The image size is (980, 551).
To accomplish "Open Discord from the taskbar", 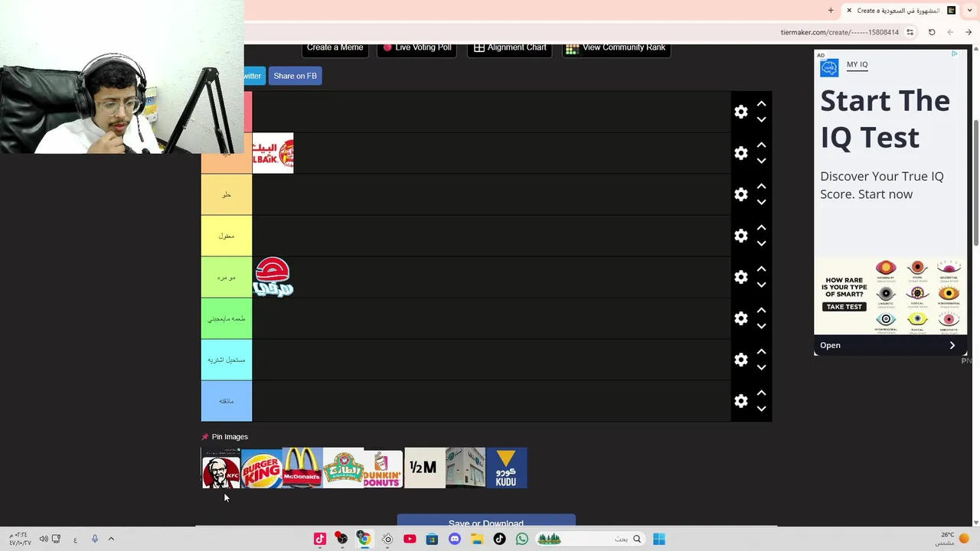I will pyautogui.click(x=455, y=540).
